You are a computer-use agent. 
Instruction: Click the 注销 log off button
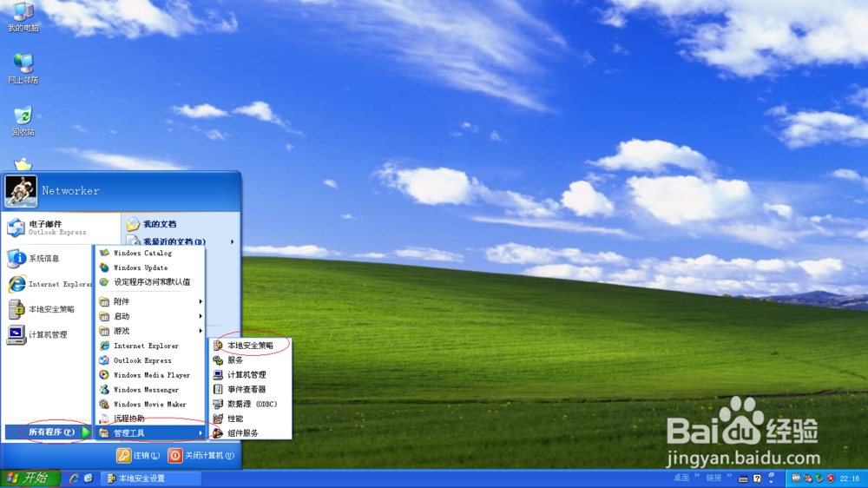coord(138,455)
